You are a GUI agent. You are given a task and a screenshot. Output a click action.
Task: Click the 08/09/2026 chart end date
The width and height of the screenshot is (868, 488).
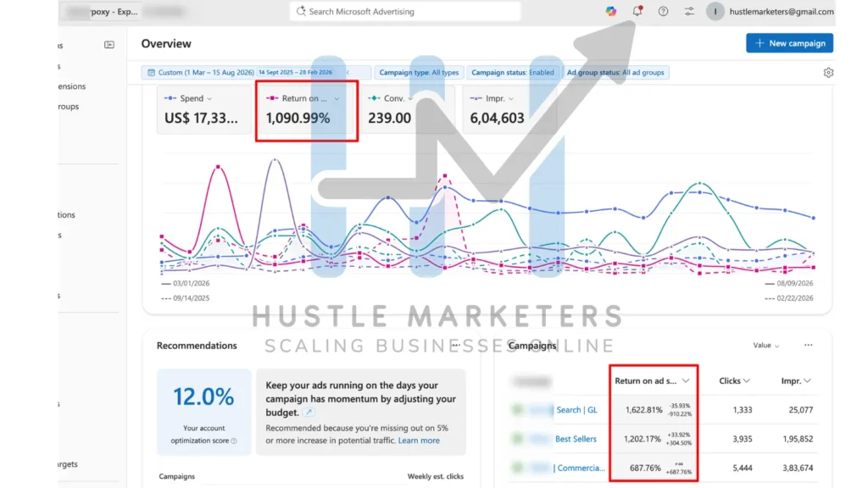pos(795,283)
